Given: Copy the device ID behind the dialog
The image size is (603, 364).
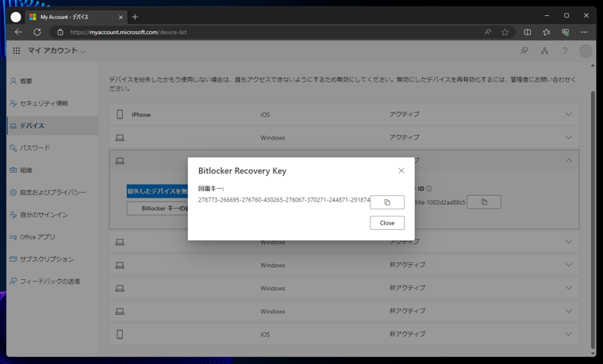Looking at the screenshot, I should [484, 201].
